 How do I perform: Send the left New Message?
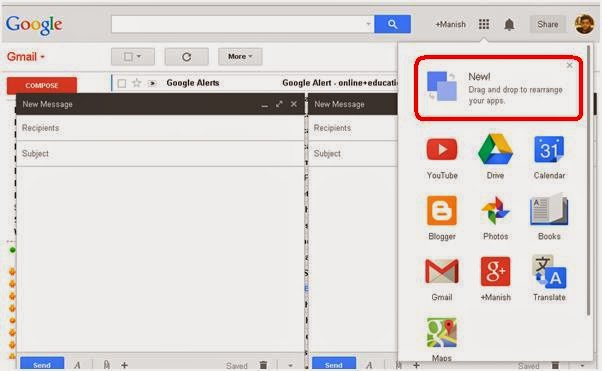tap(42, 364)
